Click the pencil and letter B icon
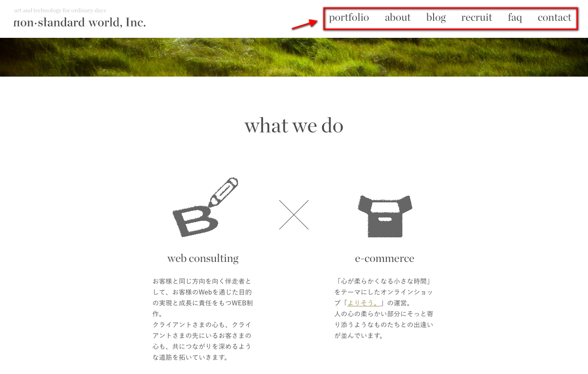588x374 pixels. 205,207
